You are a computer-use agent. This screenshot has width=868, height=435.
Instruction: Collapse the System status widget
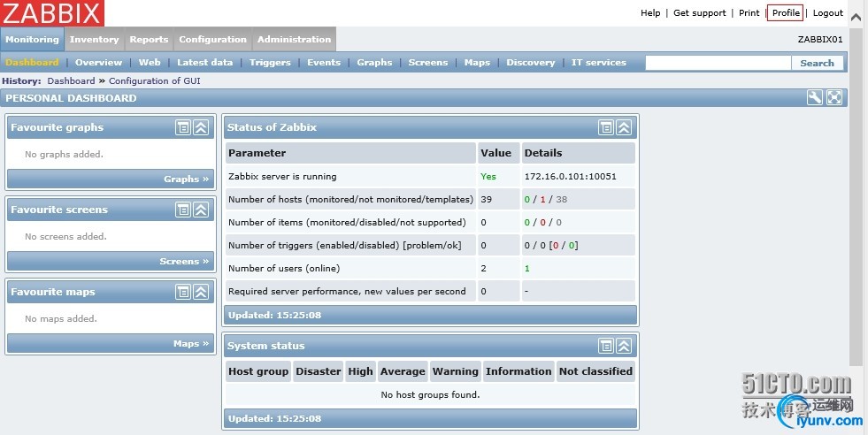[624, 346]
